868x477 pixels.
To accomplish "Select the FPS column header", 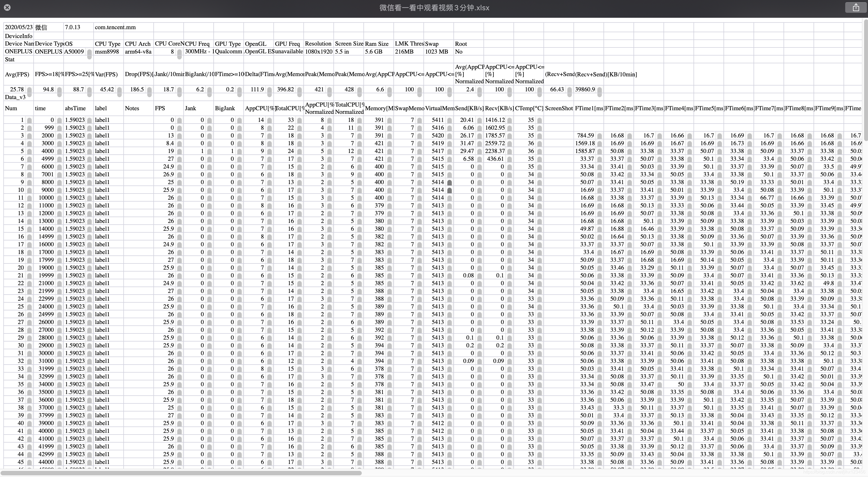I will 160,108.
